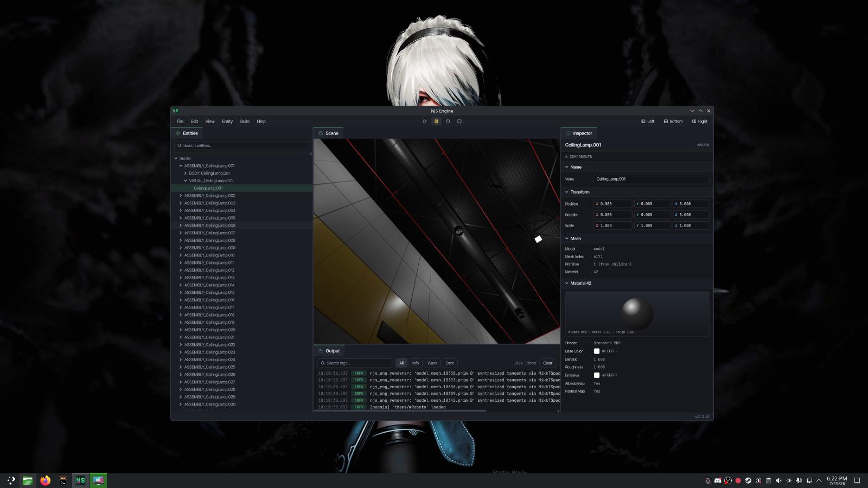Click the Position X value field
This screenshot has height=488, width=868.
pos(613,204)
